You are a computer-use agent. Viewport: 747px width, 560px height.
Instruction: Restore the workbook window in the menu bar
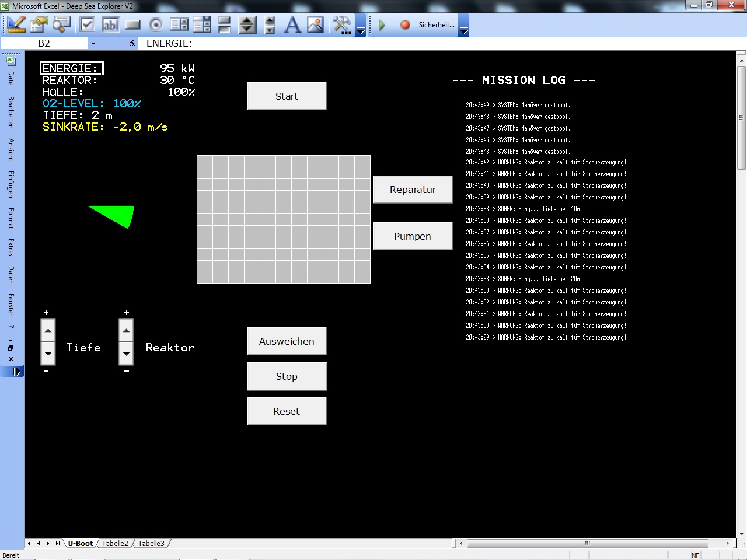[11, 348]
